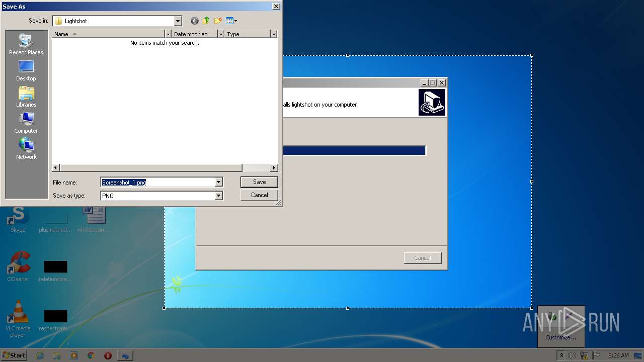The height and width of the screenshot is (362, 644).
Task: Click Cancel in Lightshot installer window
Action: point(422,258)
